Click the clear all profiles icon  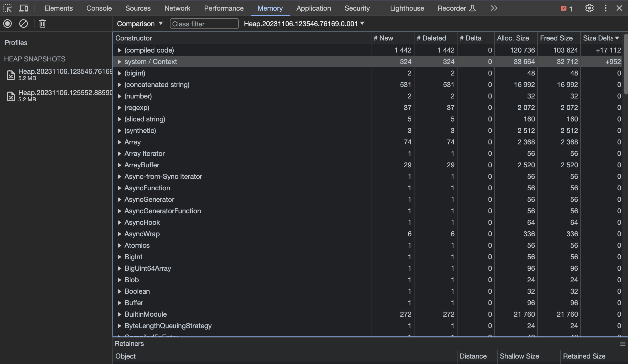(x=24, y=24)
